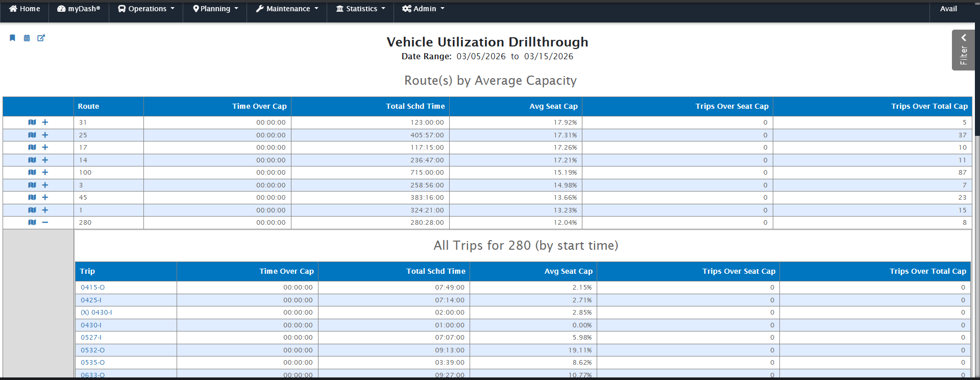
Task: Open map for route 14
Action: click(32, 160)
